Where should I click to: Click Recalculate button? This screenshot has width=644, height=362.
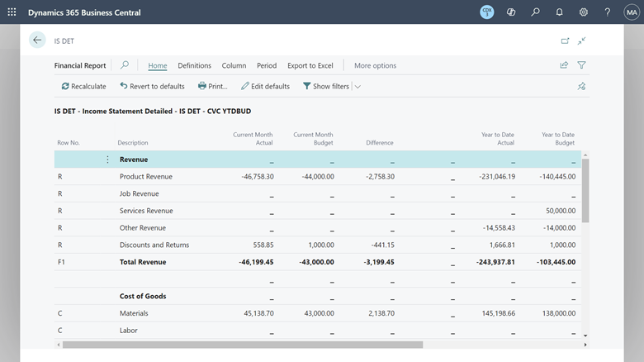(83, 87)
